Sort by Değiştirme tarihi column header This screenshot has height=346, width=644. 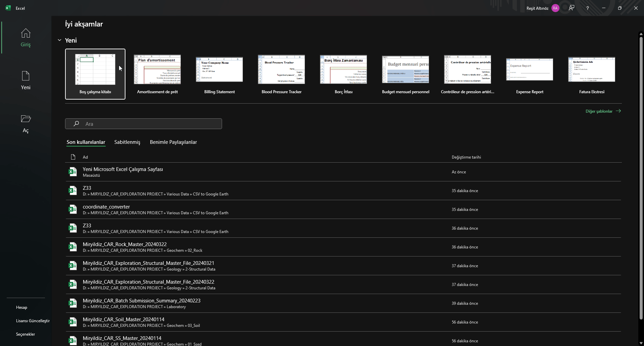466,157
